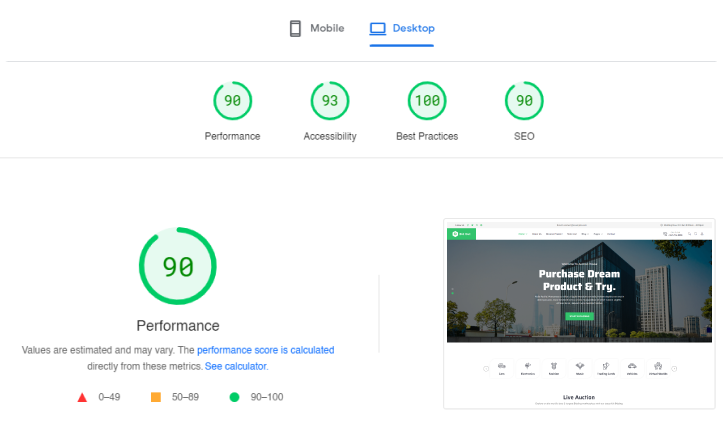Open the website screenshot thumbnail
This screenshot has height=437, width=723.
click(579, 314)
